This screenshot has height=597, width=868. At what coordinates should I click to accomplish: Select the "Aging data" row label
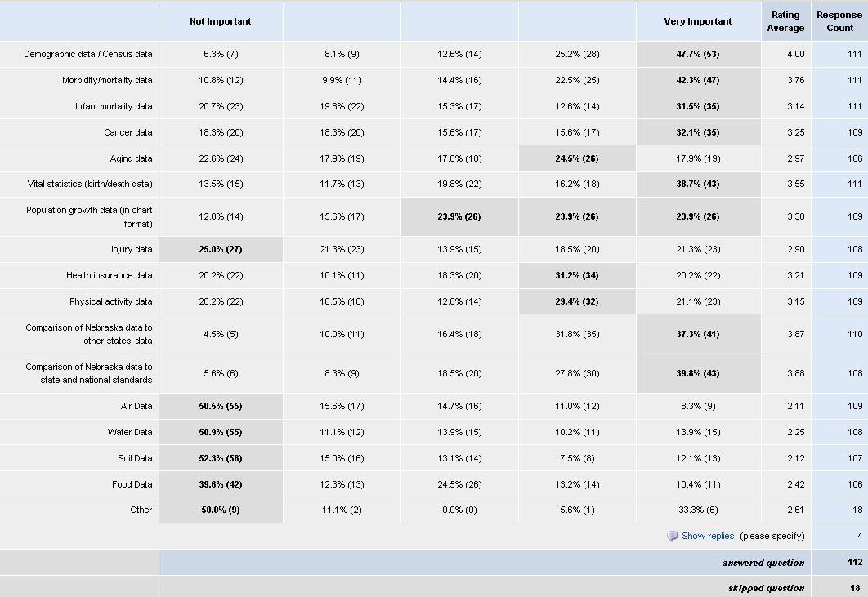[132, 158]
